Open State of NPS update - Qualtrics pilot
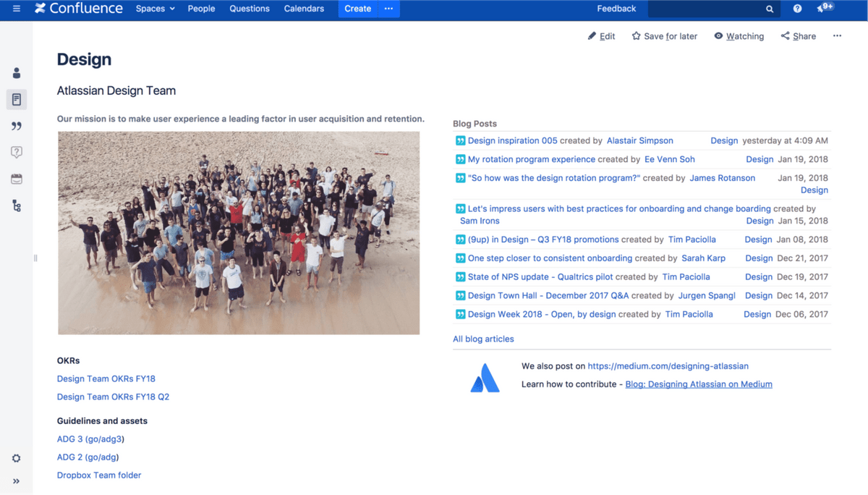The image size is (868, 495). (x=540, y=277)
